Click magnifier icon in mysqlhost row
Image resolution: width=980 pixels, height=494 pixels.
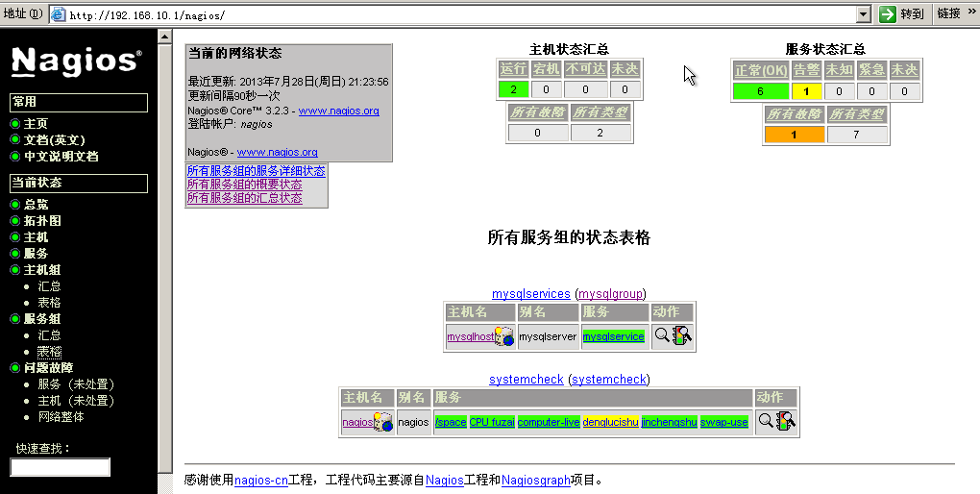661,335
